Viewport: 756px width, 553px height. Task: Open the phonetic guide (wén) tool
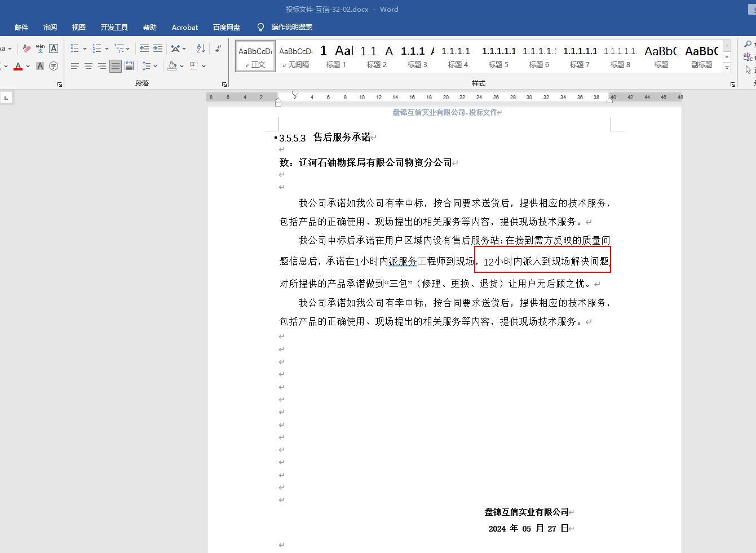point(40,48)
